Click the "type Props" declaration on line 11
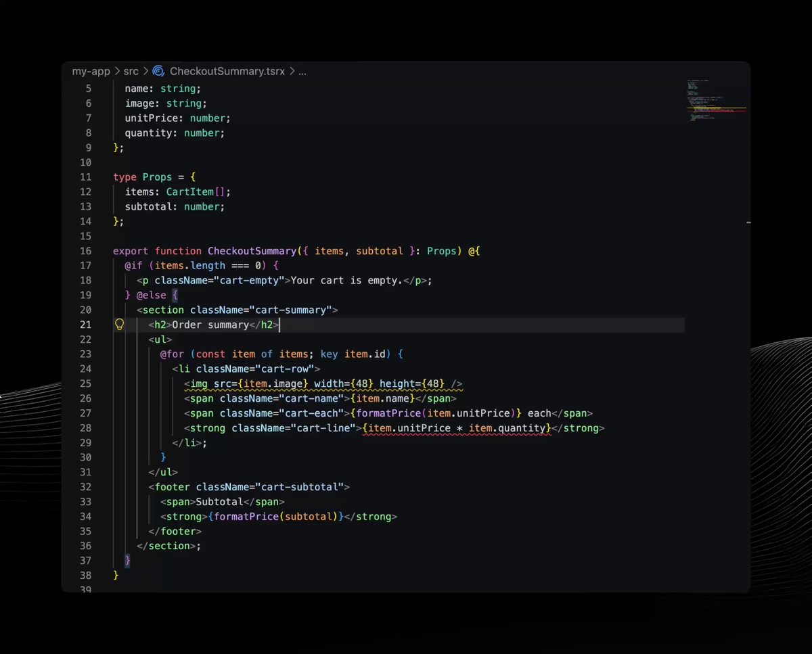Image resolution: width=812 pixels, height=654 pixels. click(x=143, y=177)
